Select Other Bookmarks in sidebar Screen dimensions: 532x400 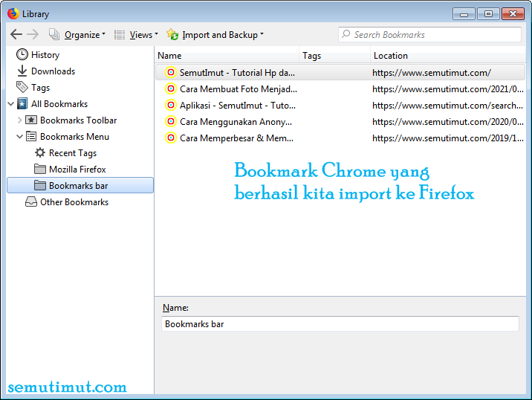(x=74, y=202)
